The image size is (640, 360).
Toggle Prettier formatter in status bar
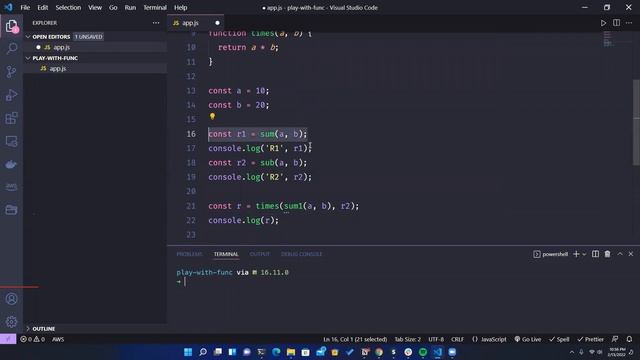click(x=590, y=339)
